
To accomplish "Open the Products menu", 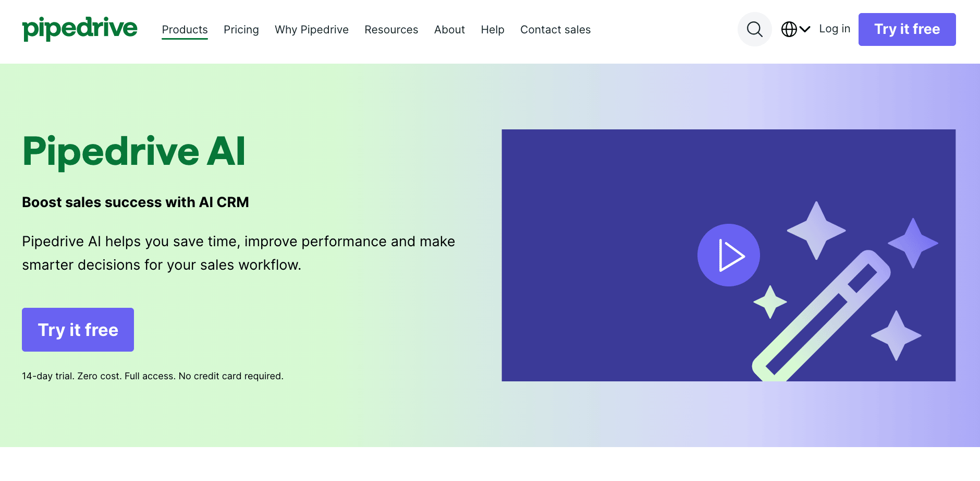I will pyautogui.click(x=185, y=30).
